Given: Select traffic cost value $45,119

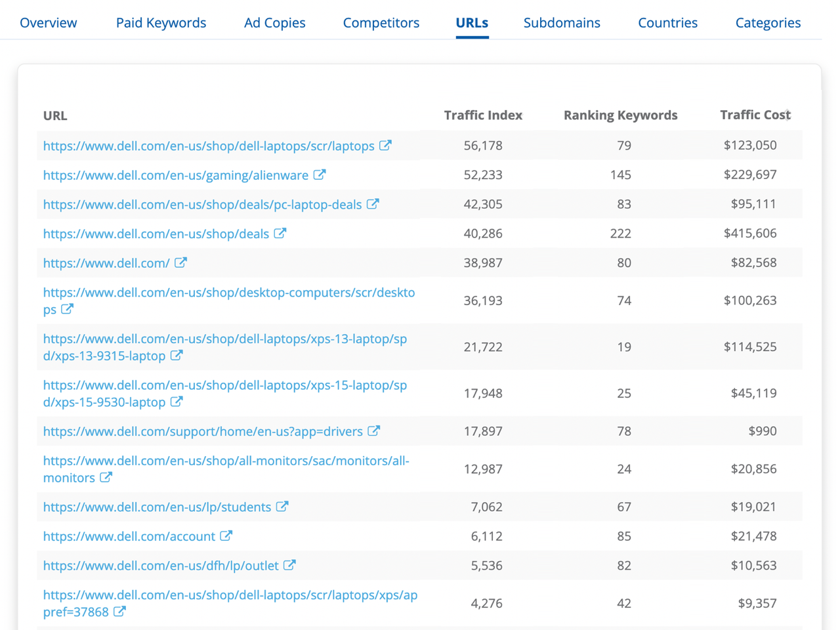Looking at the screenshot, I should pyautogui.click(x=754, y=393).
